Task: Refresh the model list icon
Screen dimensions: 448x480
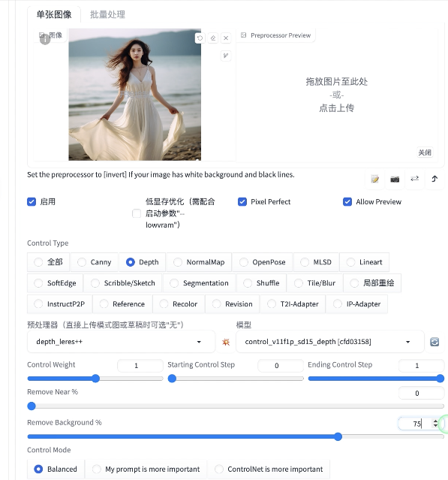Action: [x=434, y=342]
